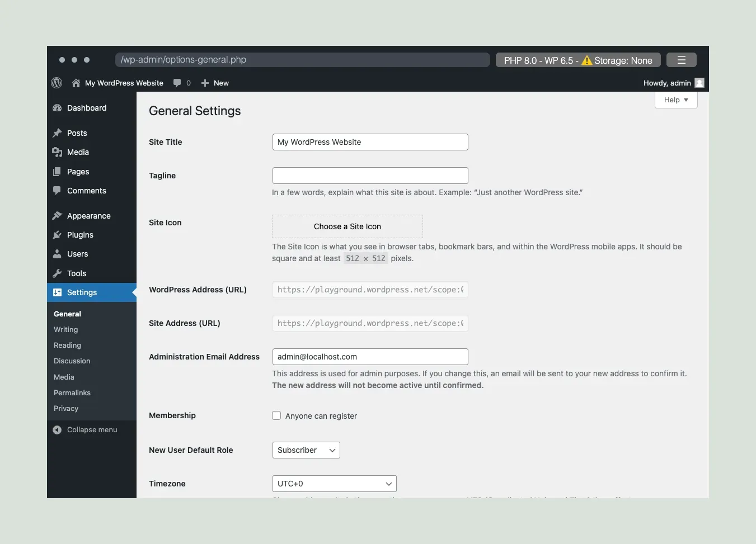This screenshot has width=756, height=544.
Task: Enable the Anyone can register checkbox
Action: click(276, 415)
